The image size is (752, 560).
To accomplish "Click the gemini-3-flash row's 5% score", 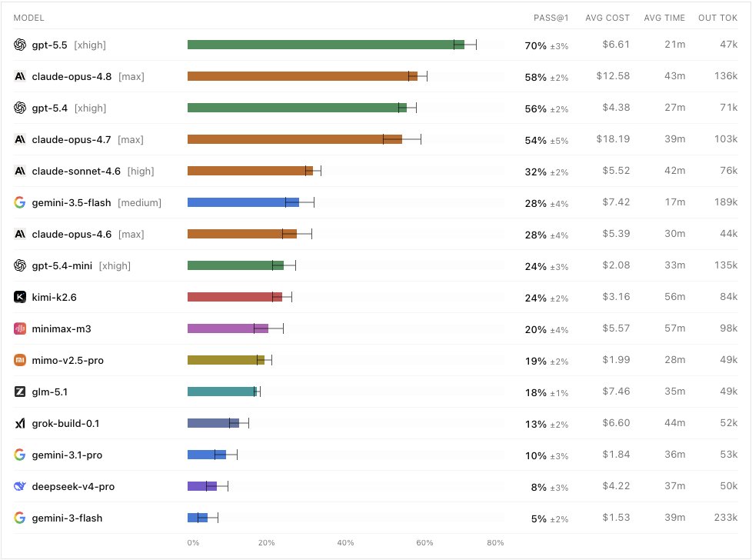I will pos(538,518).
